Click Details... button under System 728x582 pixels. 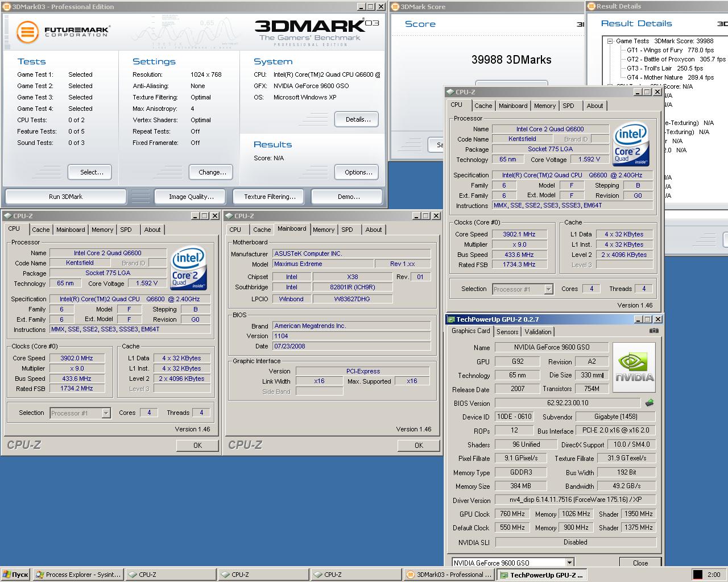tap(358, 119)
